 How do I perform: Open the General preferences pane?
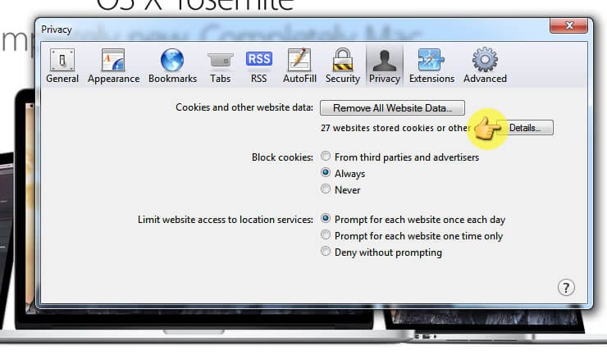click(62, 66)
